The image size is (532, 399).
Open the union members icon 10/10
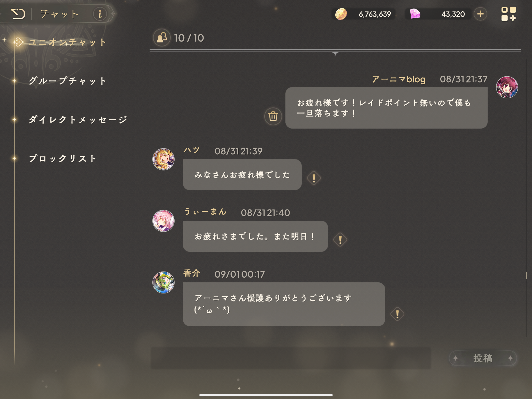pos(162,38)
